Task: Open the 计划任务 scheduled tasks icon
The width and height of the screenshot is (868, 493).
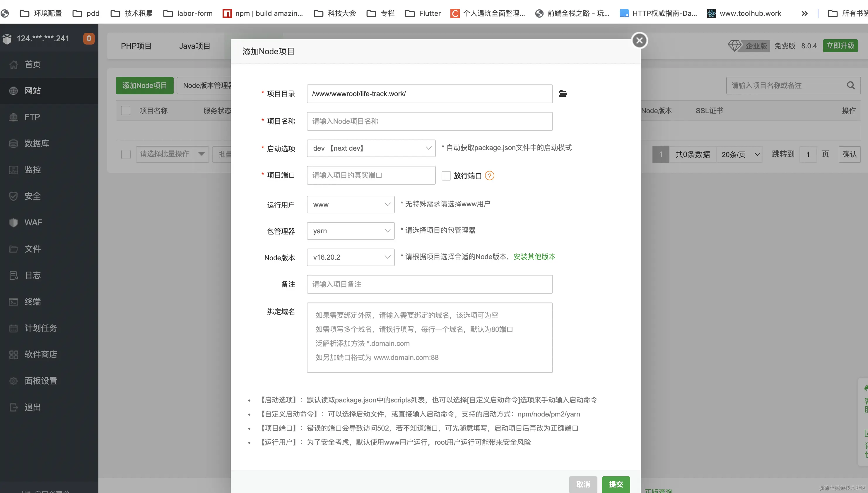Action: 13,328
